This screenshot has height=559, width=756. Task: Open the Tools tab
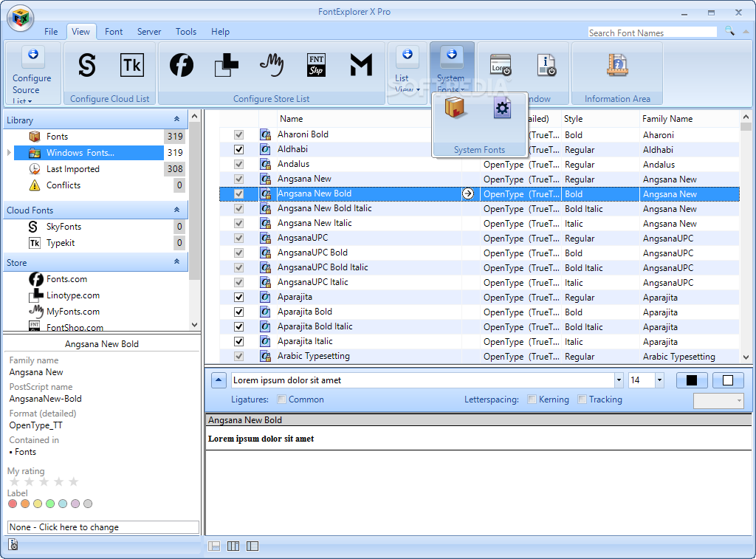coord(186,32)
